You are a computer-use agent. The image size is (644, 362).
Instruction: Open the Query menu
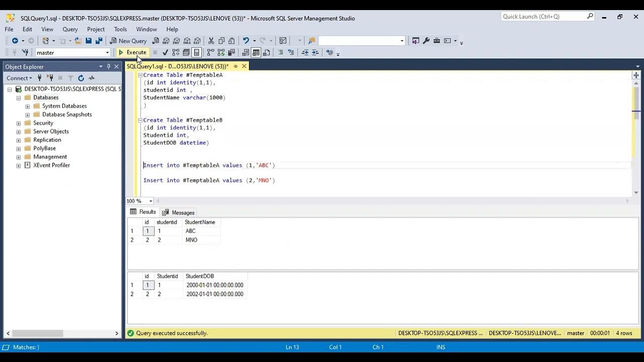pos(70,29)
